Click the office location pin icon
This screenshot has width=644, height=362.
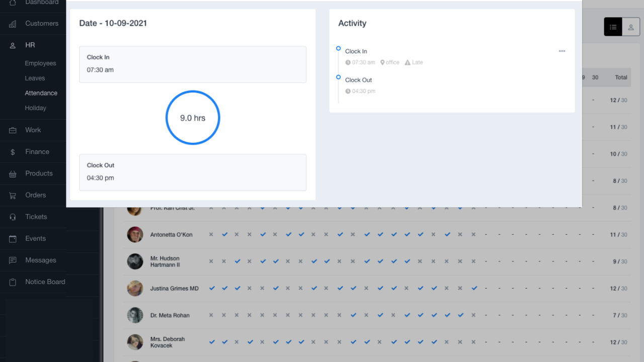[x=382, y=62]
